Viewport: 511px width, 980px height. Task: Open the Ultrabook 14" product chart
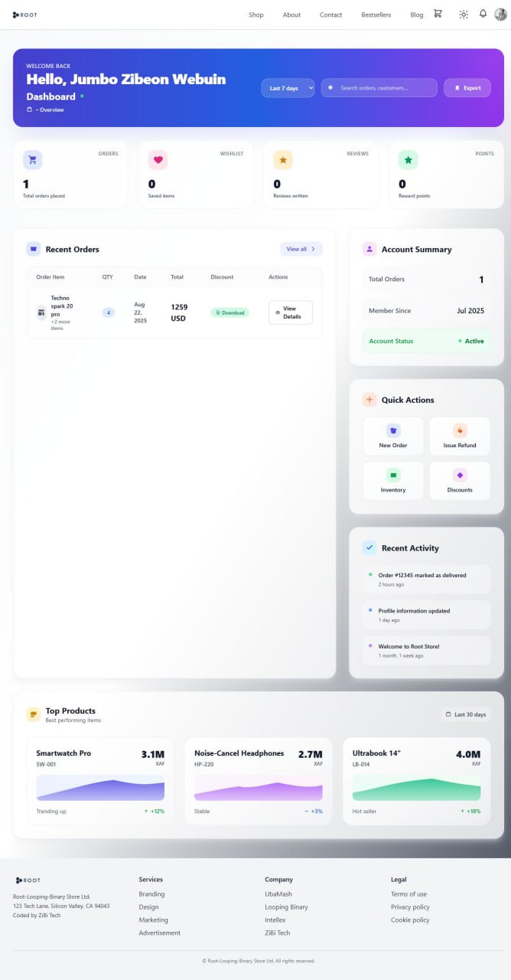click(x=417, y=788)
